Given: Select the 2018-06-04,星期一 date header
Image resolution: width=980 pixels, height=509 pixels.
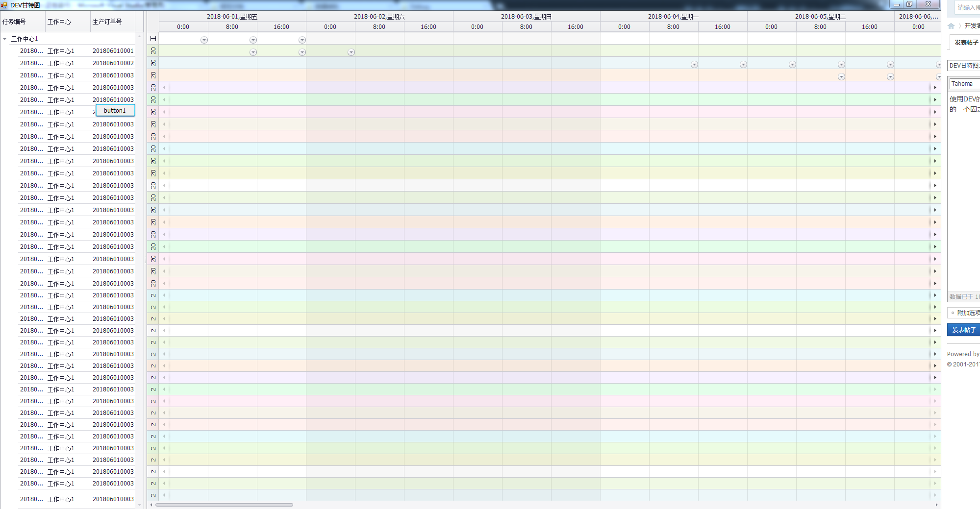Looking at the screenshot, I should click(674, 17).
